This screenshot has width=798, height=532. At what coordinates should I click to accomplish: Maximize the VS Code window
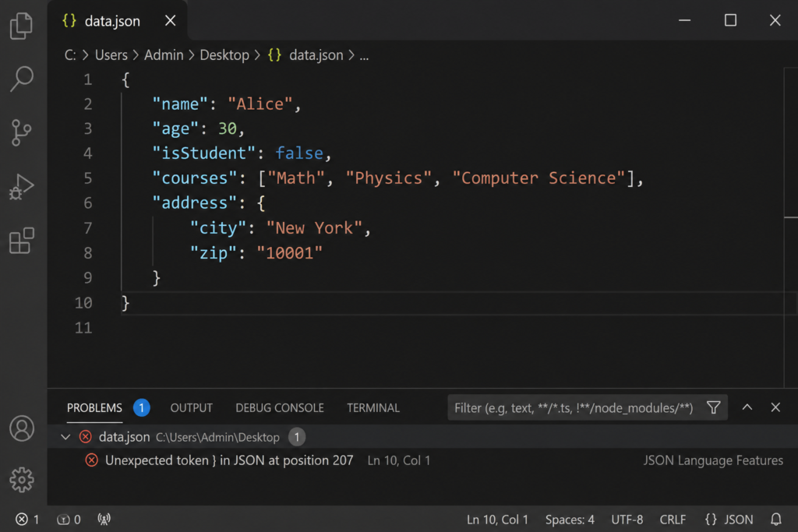coord(730,20)
